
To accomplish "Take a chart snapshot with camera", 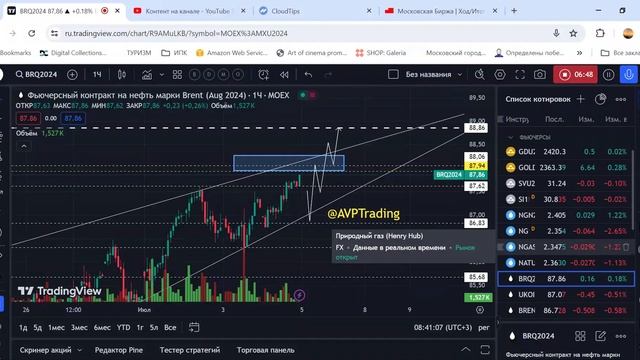I will pos(540,74).
